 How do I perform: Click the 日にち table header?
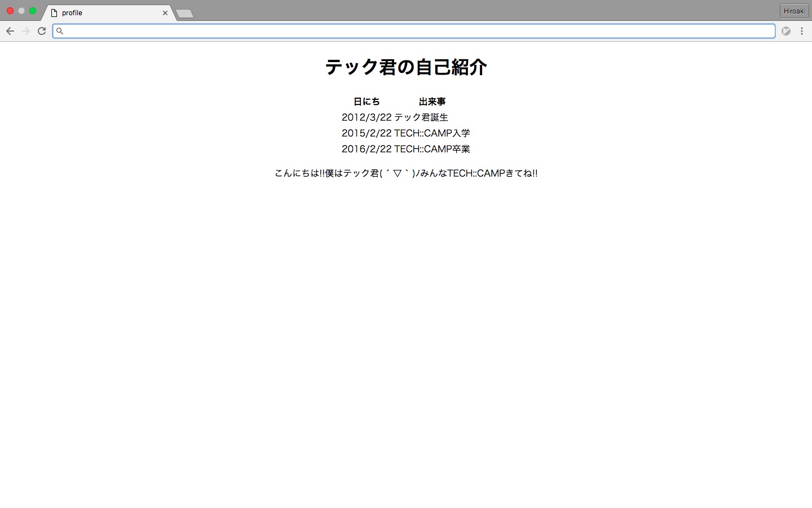coord(367,102)
